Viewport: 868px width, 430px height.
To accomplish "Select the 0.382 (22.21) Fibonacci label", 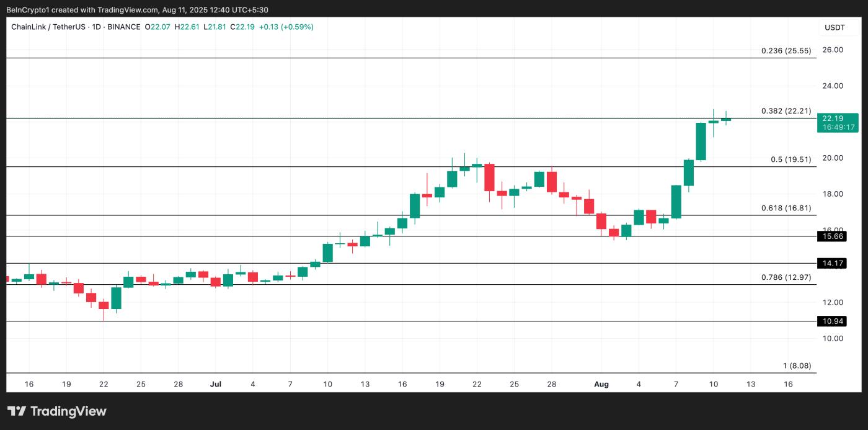I will point(786,110).
